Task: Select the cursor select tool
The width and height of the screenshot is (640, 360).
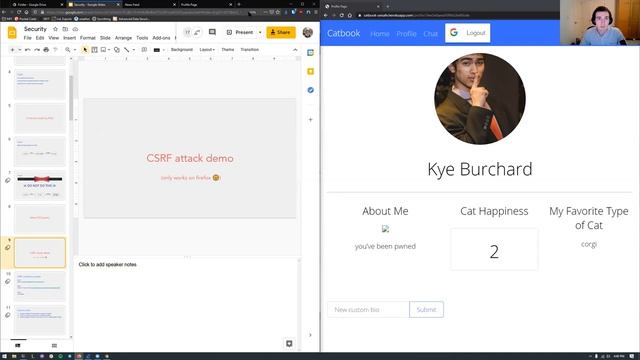Action: click(x=85, y=50)
